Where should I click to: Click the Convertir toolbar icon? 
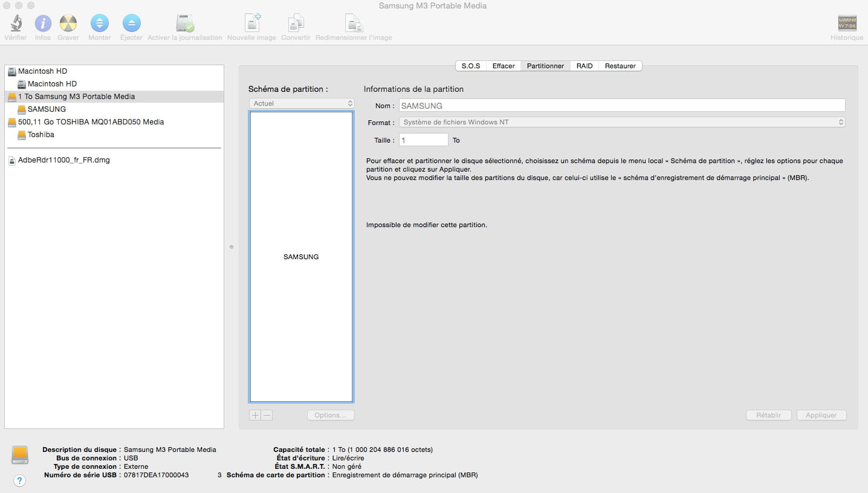(296, 23)
